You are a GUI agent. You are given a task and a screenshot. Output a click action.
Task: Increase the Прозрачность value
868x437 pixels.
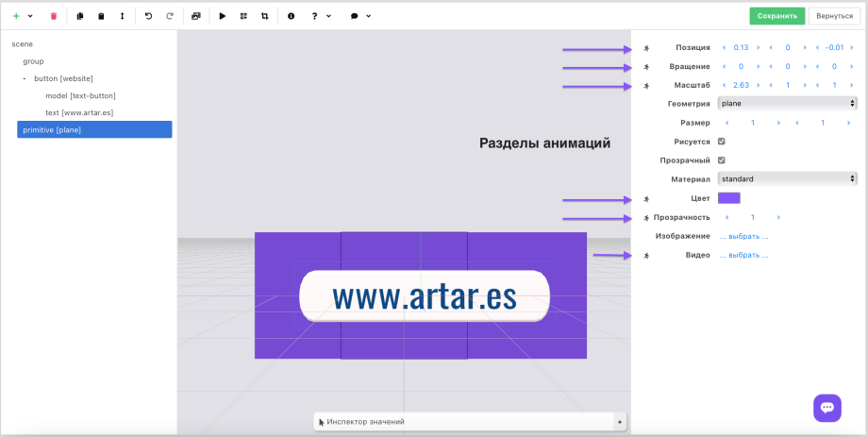point(779,218)
